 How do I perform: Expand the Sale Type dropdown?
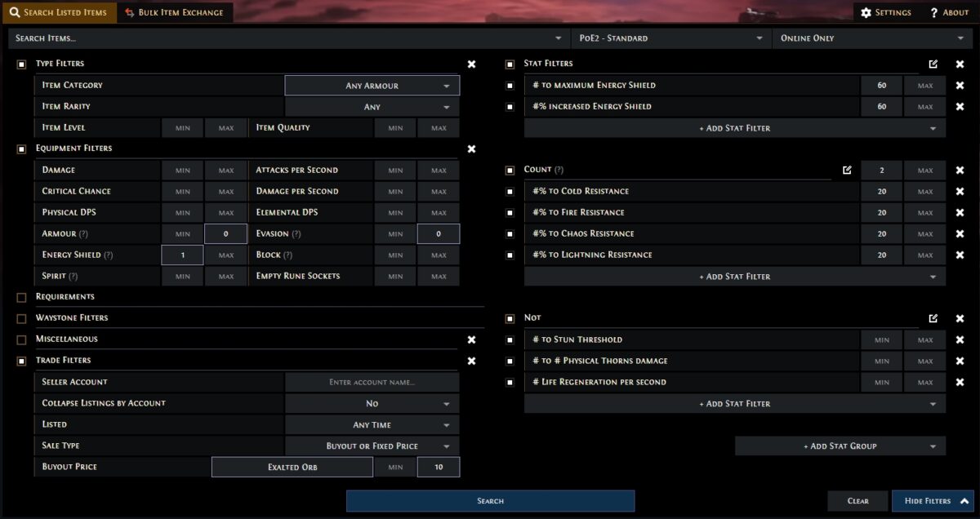pos(372,446)
